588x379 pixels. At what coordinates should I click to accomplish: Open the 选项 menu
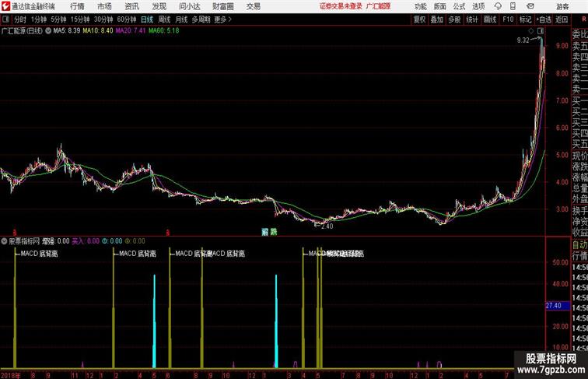click(478, 6)
